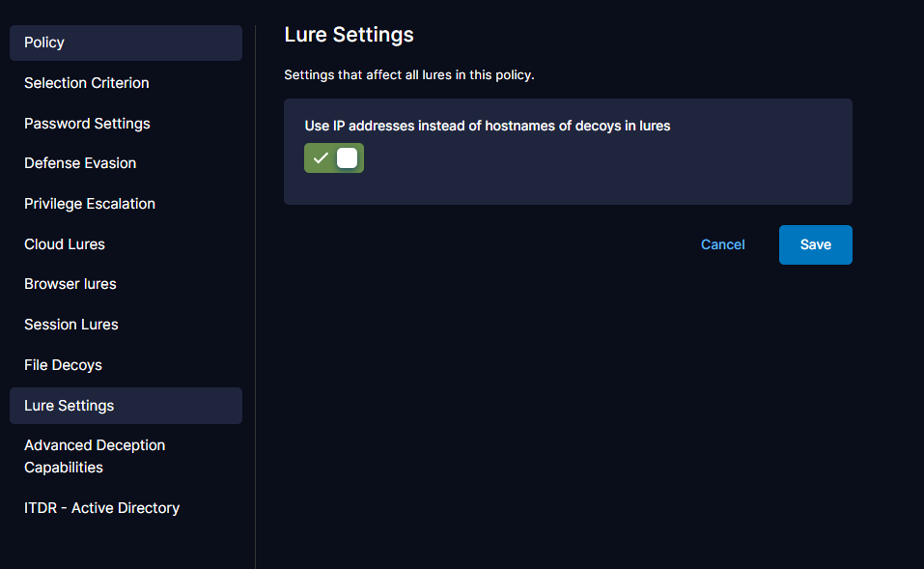Click the white knob of the toggle switch
Viewport: 924px width, 569px height.
(x=347, y=158)
